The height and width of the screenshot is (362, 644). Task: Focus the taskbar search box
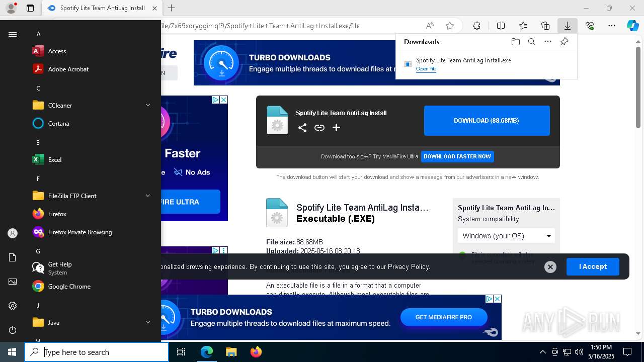coord(97,352)
